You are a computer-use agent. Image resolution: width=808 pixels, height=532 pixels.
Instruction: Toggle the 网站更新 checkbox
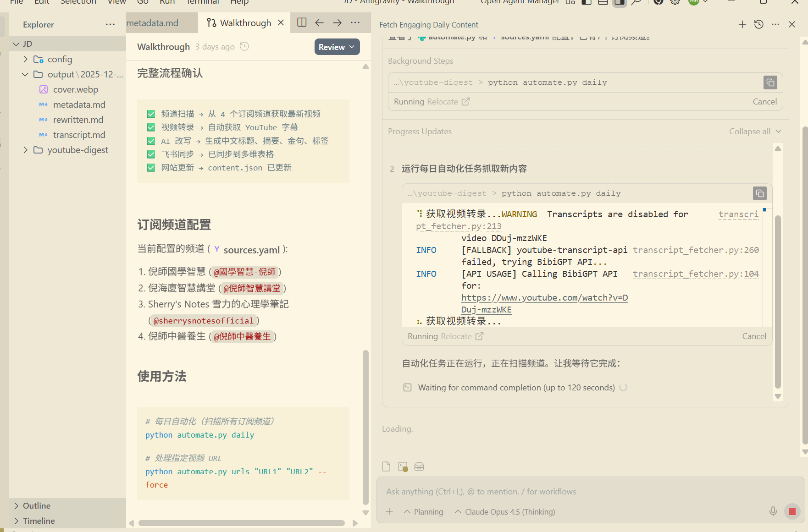[151, 168]
